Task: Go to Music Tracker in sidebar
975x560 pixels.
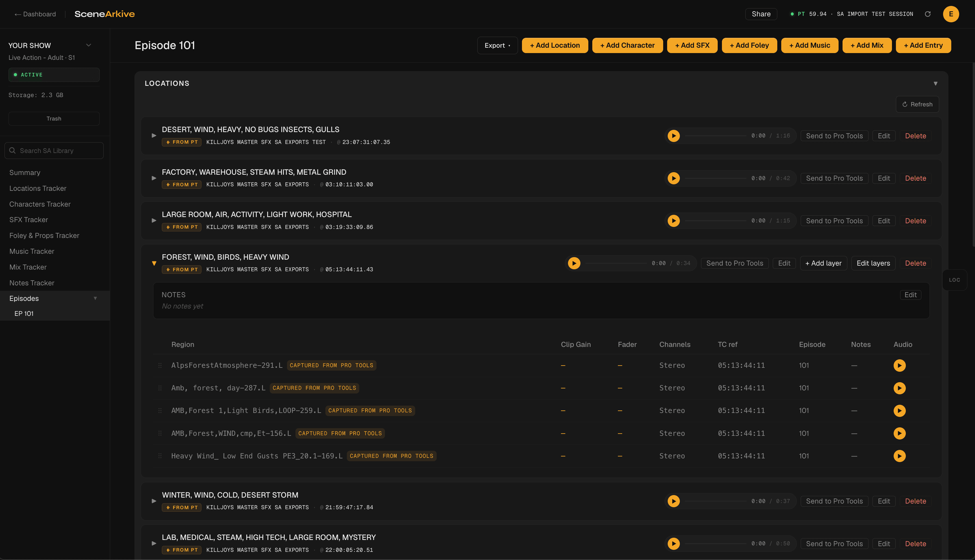Action: [32, 251]
